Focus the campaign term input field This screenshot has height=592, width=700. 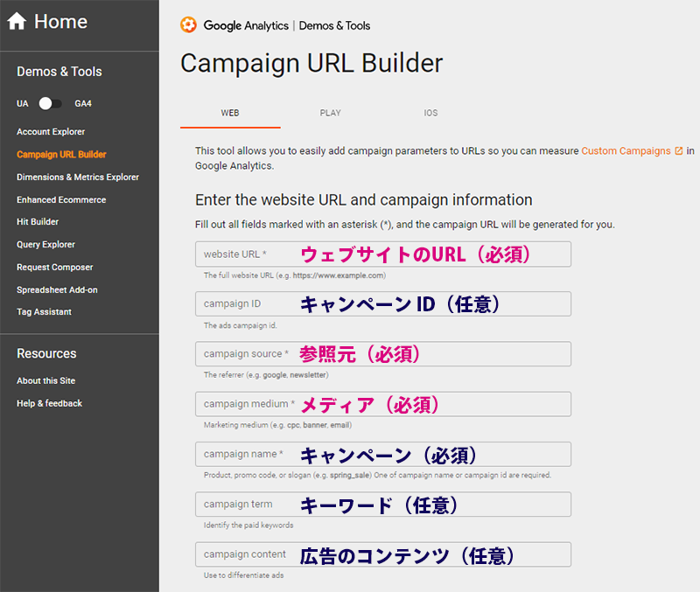[383, 504]
